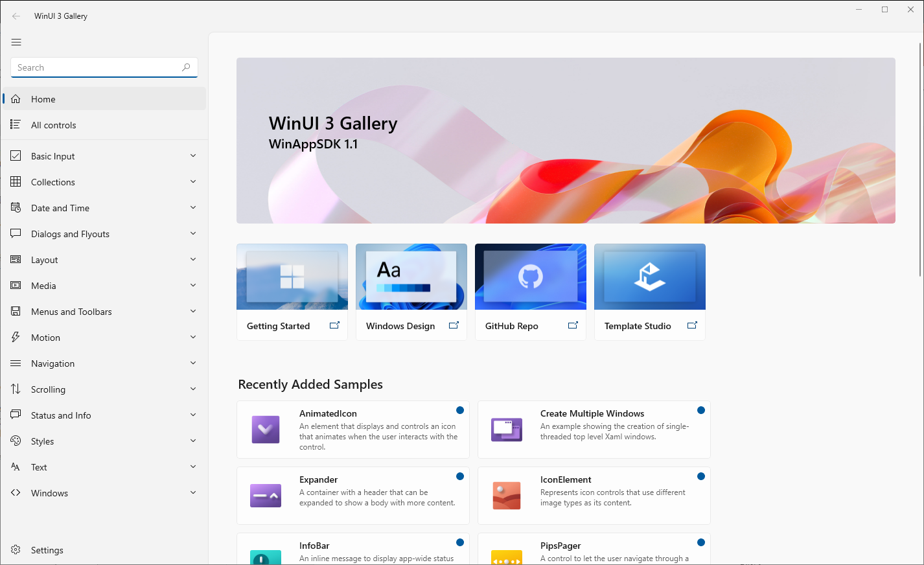The image size is (924, 565).
Task: Open the Windows Design tile image
Action: [x=411, y=277]
